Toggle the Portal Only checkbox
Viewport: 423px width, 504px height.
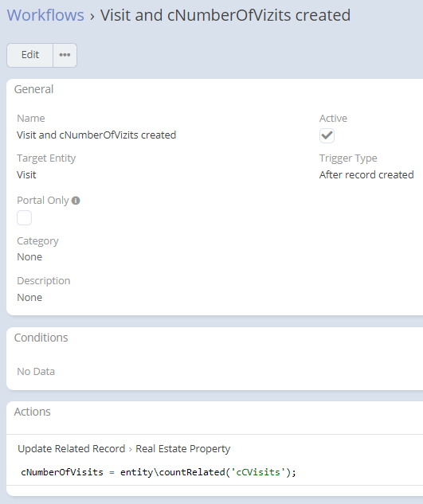[24, 217]
